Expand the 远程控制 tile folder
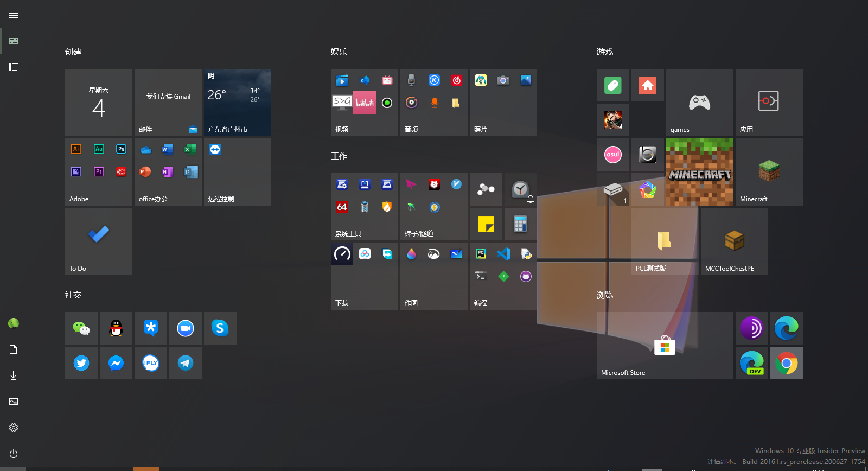The height and width of the screenshot is (471, 868). click(238, 172)
